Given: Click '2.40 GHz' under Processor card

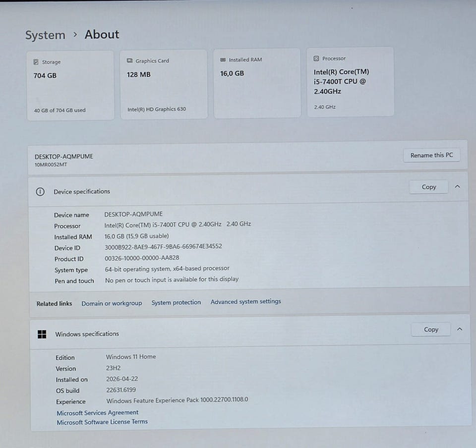Looking at the screenshot, I should (x=325, y=107).
